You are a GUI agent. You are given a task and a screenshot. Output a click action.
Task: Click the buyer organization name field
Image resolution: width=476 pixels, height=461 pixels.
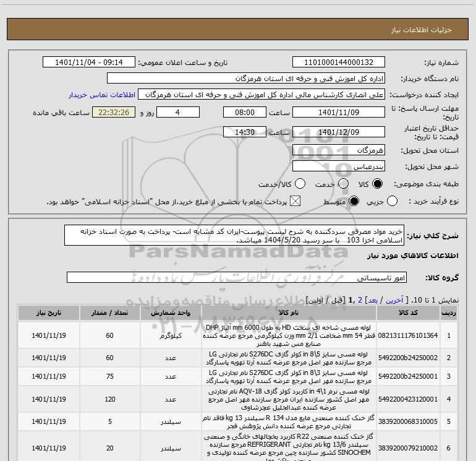pyautogui.click(x=246, y=79)
